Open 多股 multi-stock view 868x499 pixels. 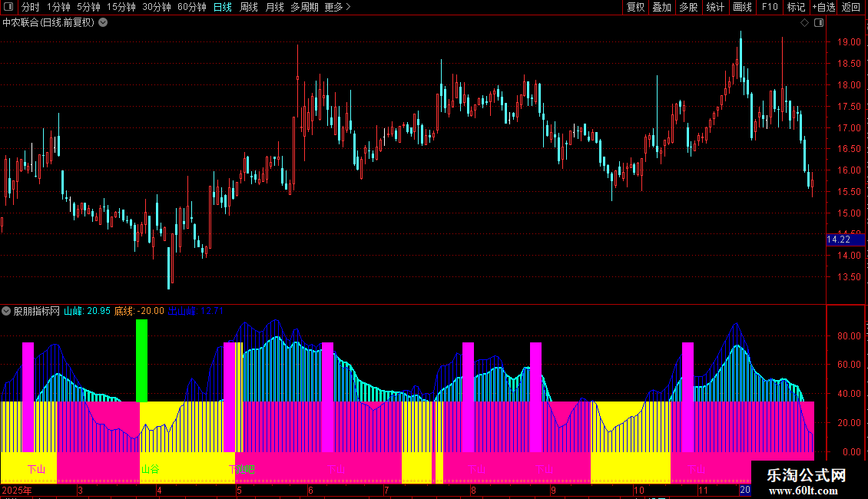688,7
